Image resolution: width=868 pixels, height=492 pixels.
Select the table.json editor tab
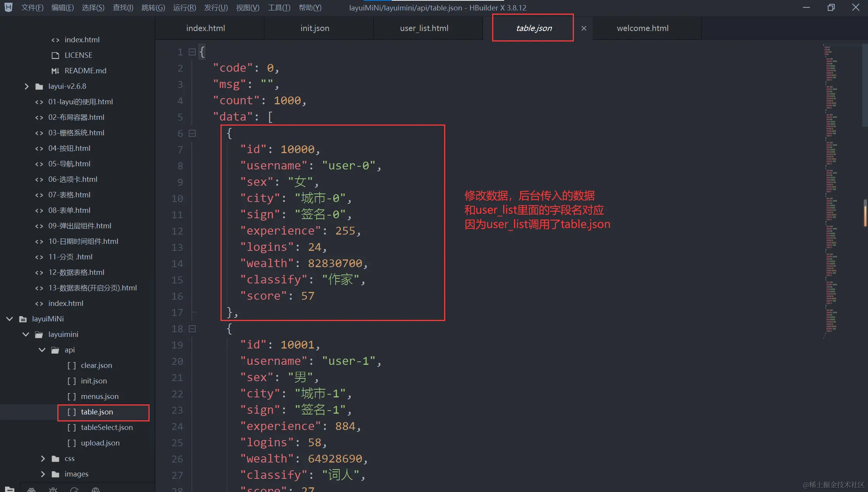click(534, 28)
